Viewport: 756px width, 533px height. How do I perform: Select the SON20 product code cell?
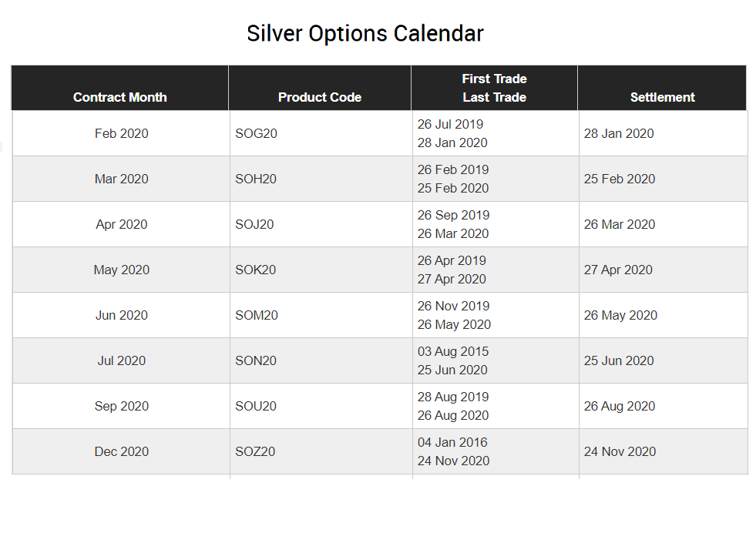pyautogui.click(x=321, y=360)
